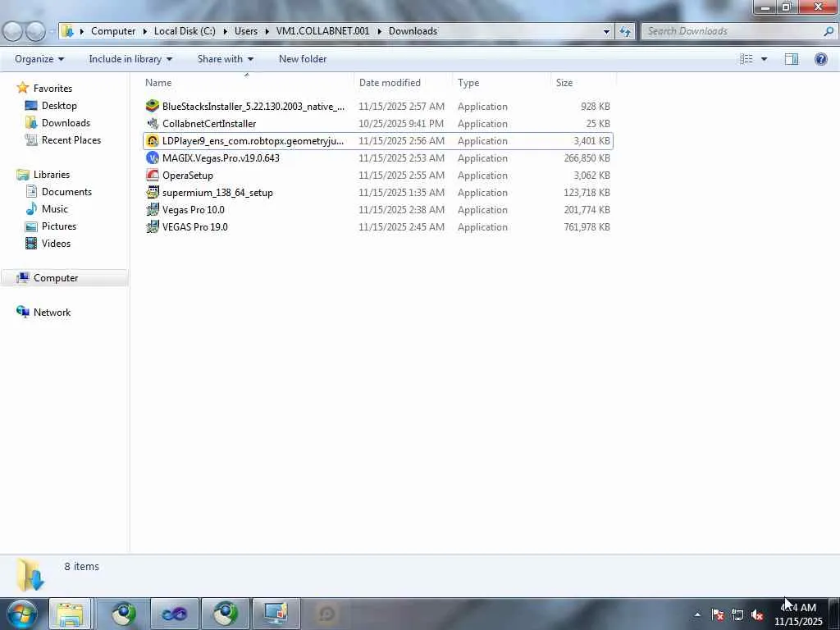The width and height of the screenshot is (840, 630).
Task: Click the Libraries icon in sidebar
Action: 22,175
